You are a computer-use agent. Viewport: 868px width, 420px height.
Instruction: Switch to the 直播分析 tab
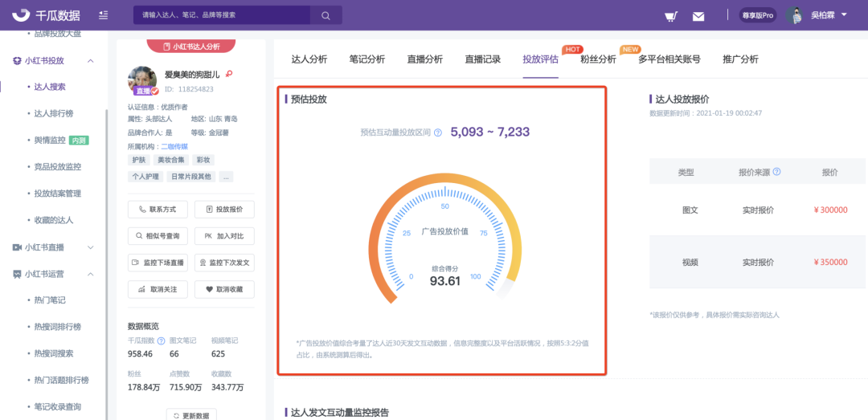(424, 59)
